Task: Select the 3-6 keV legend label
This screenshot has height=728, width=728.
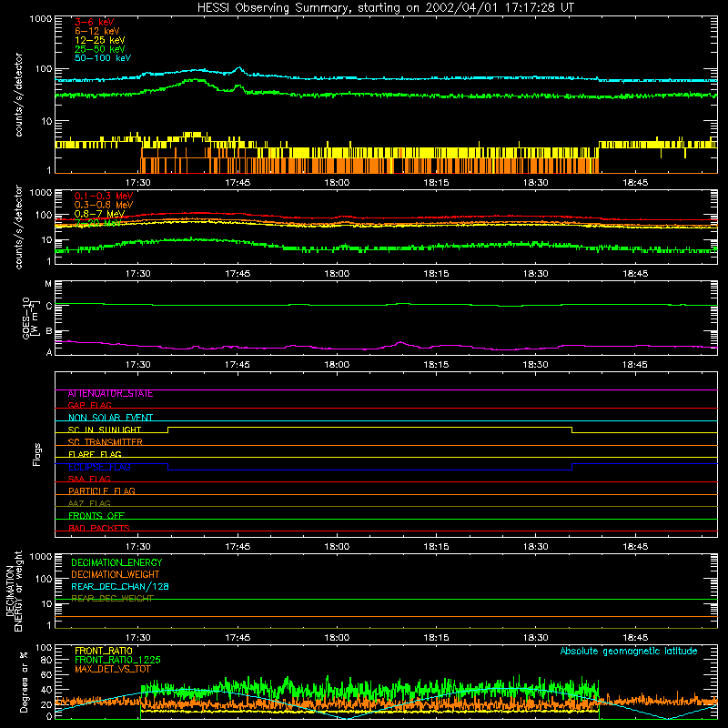Action: [x=95, y=22]
